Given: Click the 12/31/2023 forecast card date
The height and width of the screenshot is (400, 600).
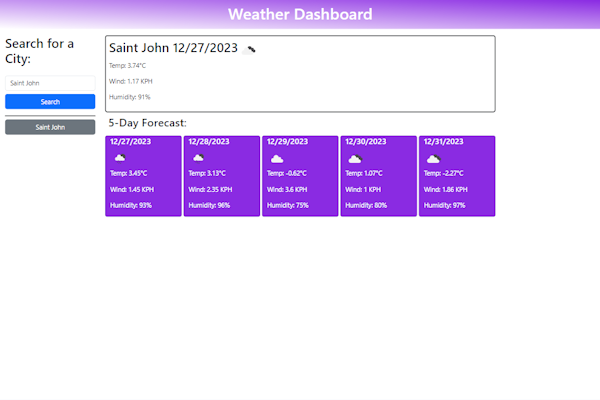Looking at the screenshot, I should coord(443,142).
